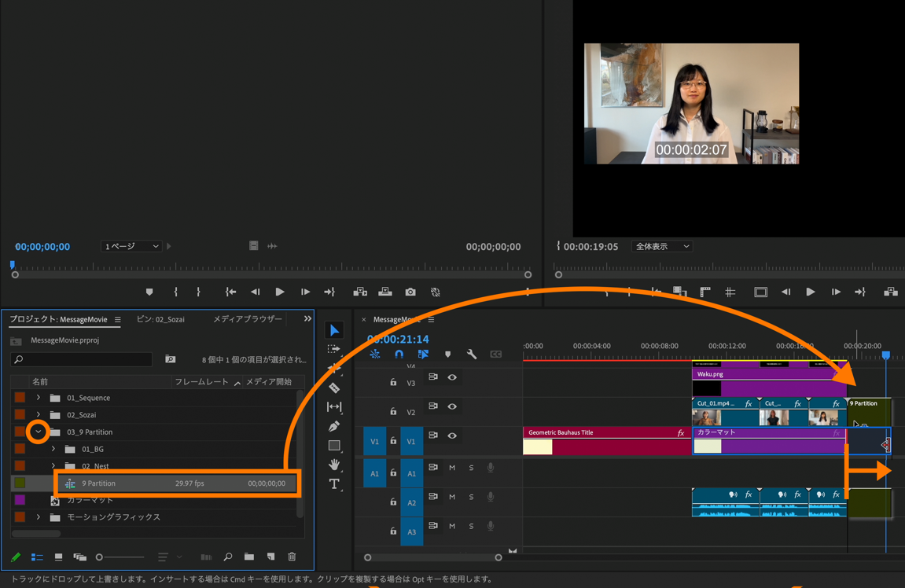Open timeline display settings wrench
Viewport: 905px width, 588px height.
click(x=472, y=355)
